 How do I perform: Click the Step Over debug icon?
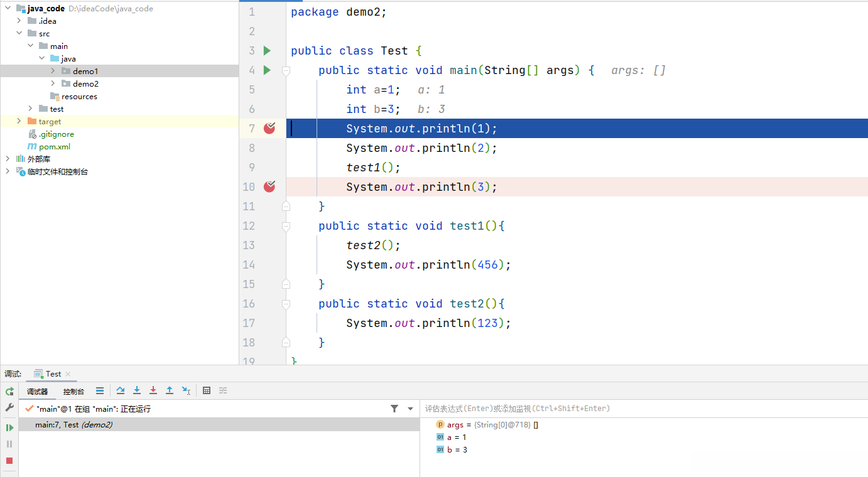coord(121,390)
